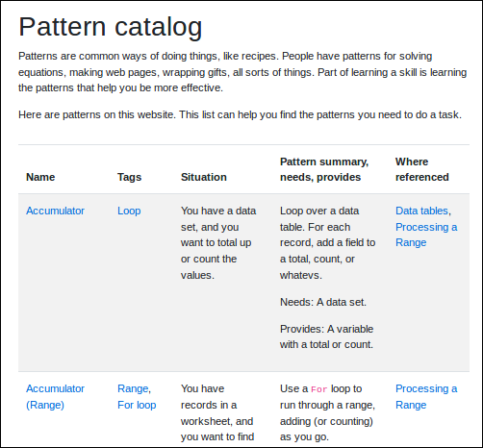The width and height of the screenshot is (483, 448).
Task: Click the Needs: A data set text
Action: pos(323,302)
